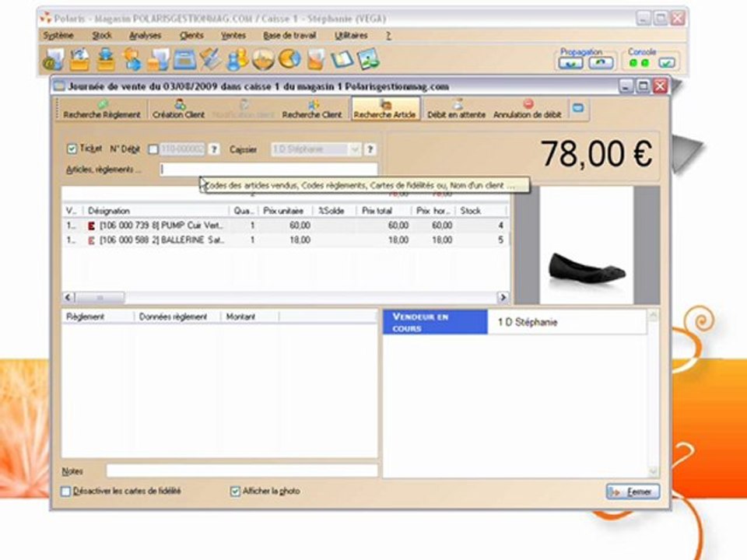Click the Règlement column header
The width and height of the screenshot is (747, 560).
point(98,317)
